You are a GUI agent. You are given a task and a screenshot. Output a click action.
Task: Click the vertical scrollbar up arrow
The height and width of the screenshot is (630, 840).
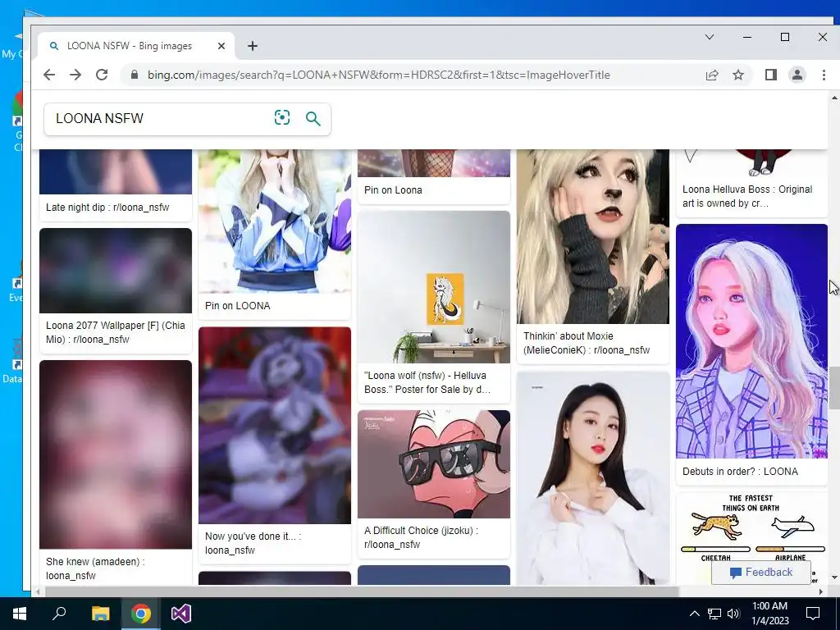pyautogui.click(x=834, y=98)
